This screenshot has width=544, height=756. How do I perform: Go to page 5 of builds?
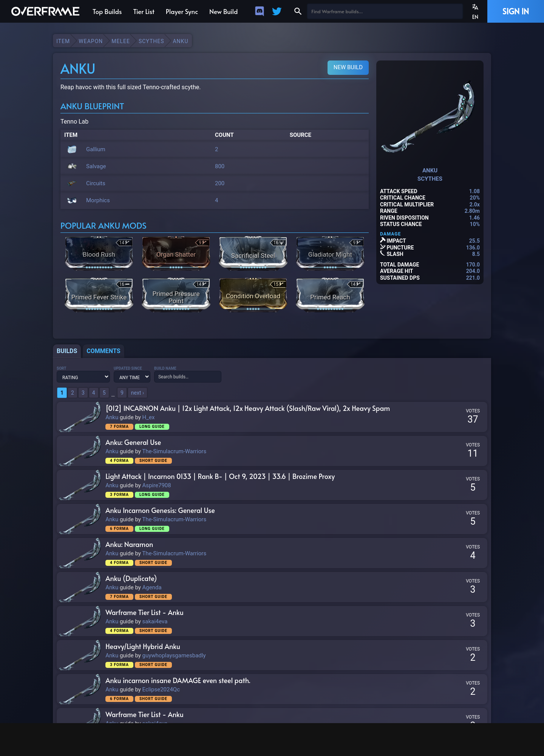tap(104, 393)
